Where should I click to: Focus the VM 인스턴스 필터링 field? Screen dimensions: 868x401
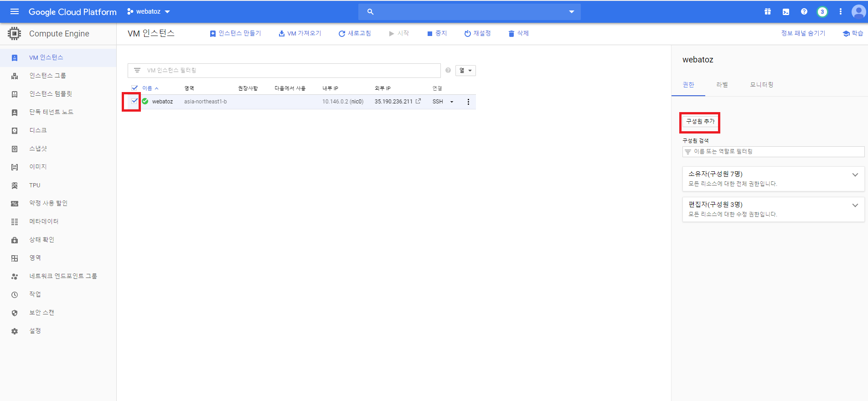tap(284, 70)
